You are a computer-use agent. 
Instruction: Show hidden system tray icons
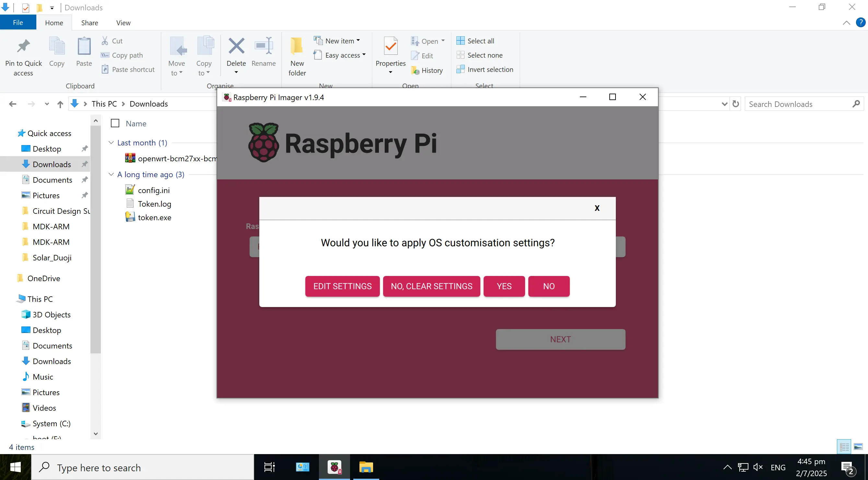coord(727,467)
